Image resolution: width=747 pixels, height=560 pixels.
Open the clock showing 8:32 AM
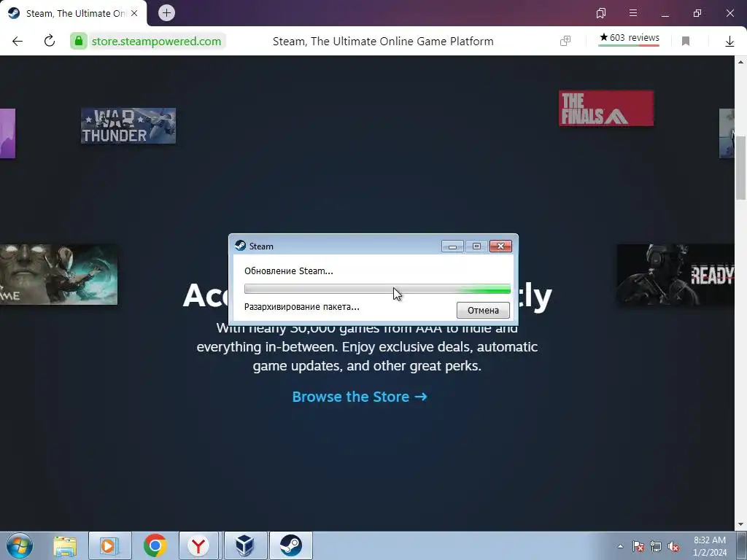tap(709, 546)
